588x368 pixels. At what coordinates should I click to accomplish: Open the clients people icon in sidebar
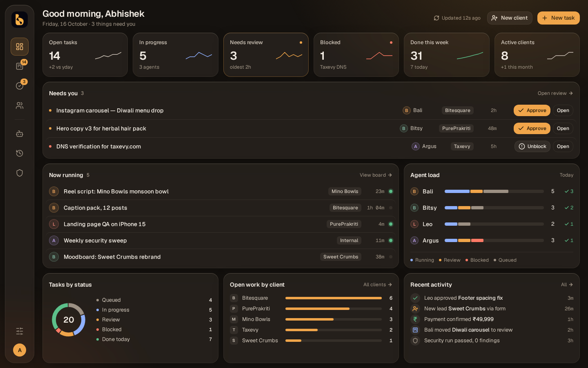20,105
